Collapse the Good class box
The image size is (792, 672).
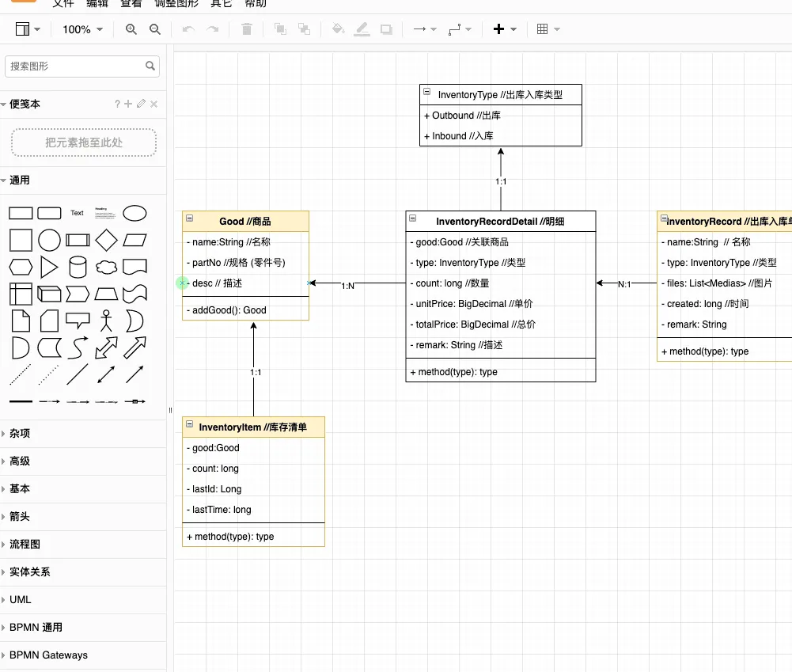pos(189,218)
